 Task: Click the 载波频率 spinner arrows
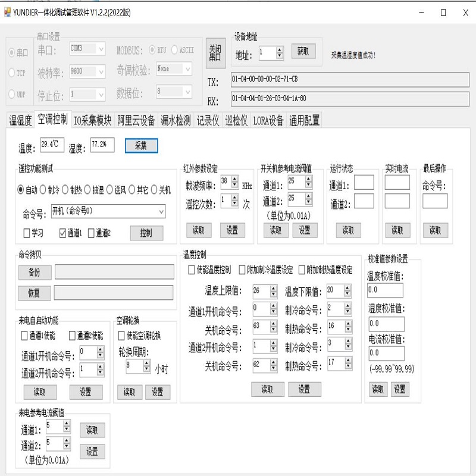tap(234, 182)
